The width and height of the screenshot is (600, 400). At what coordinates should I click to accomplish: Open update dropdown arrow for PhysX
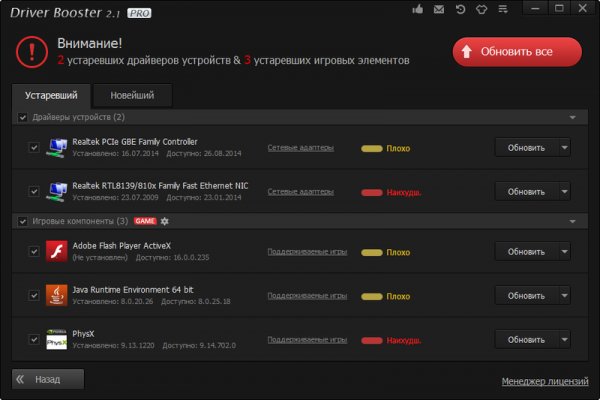point(564,340)
